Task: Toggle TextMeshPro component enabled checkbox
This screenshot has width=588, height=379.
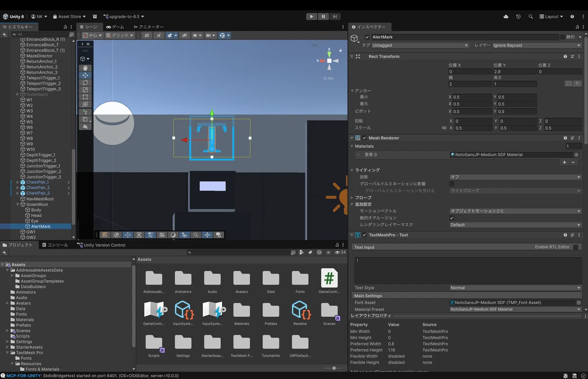Action: click(365, 235)
